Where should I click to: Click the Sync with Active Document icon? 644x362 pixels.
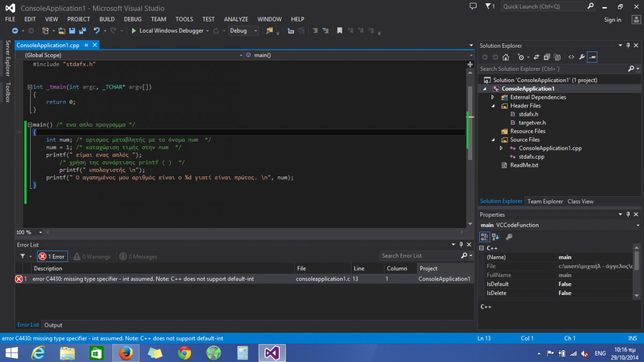[x=536, y=57]
